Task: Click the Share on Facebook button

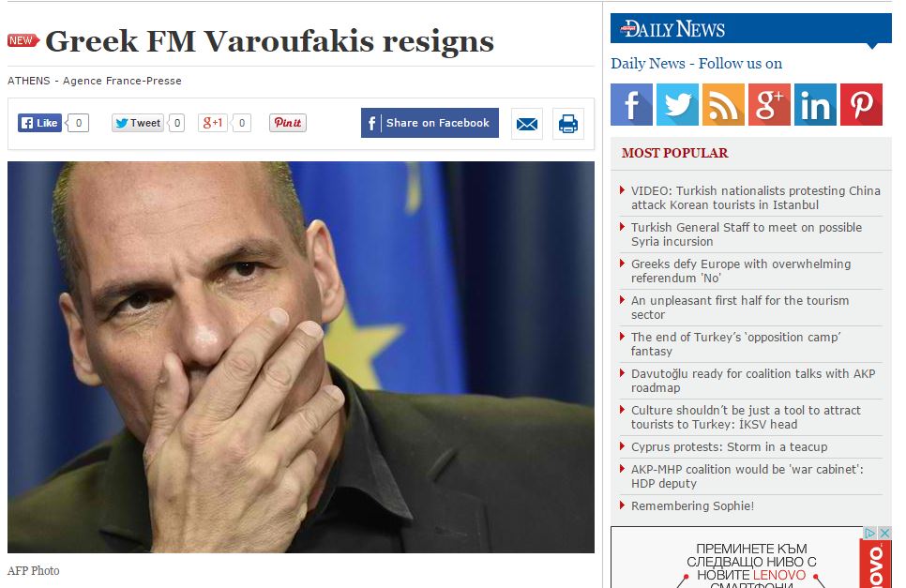Action: tap(430, 123)
